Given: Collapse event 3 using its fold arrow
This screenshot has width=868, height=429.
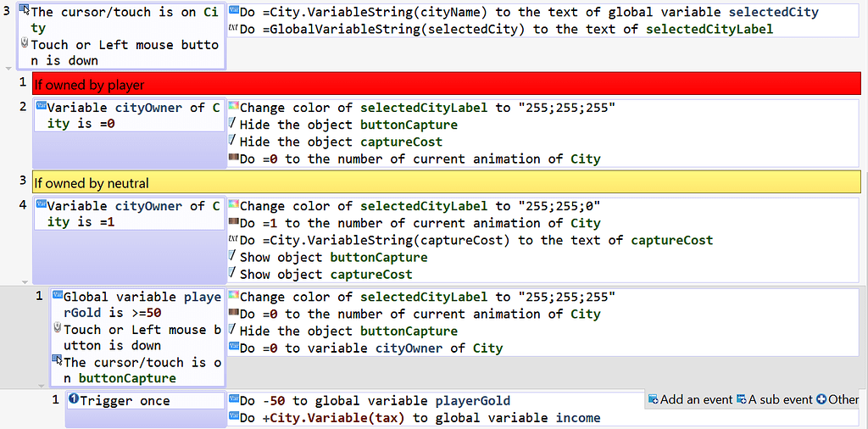Looking at the screenshot, I should (8, 67).
